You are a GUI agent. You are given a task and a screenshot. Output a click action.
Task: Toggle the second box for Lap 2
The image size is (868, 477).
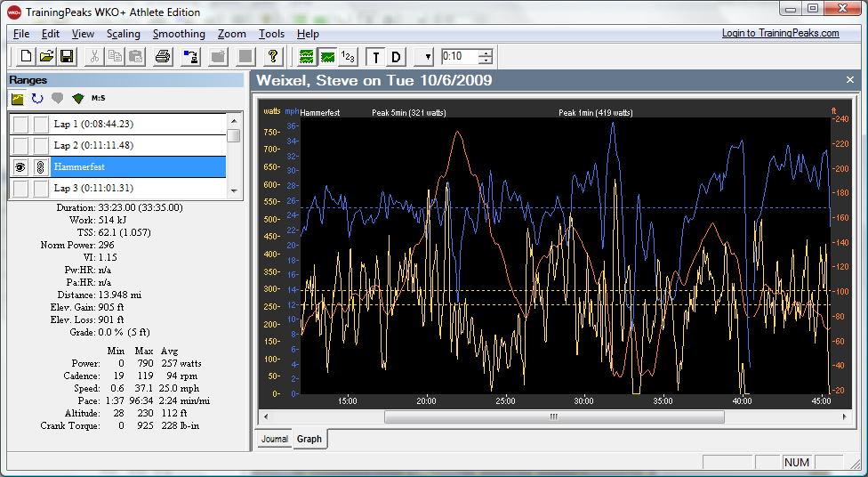point(40,146)
